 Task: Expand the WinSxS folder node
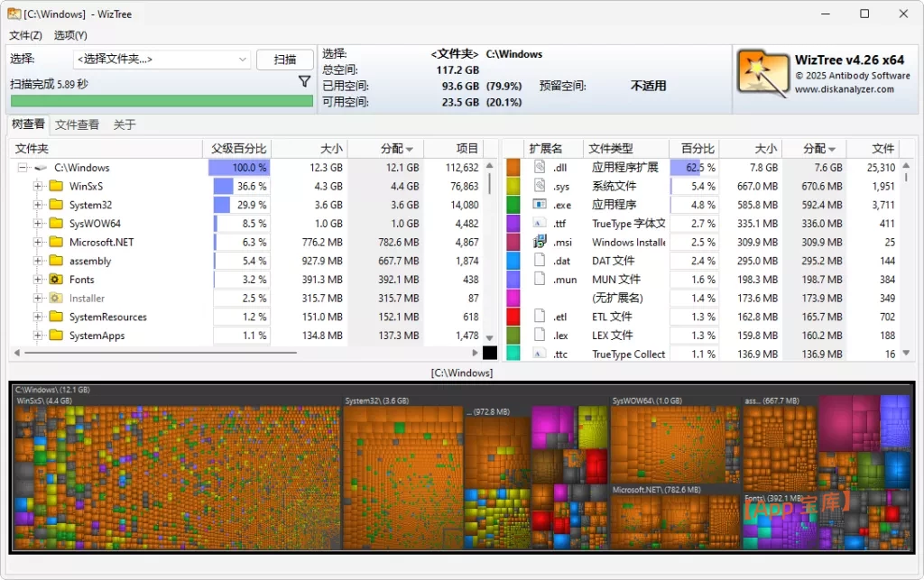coord(38,187)
